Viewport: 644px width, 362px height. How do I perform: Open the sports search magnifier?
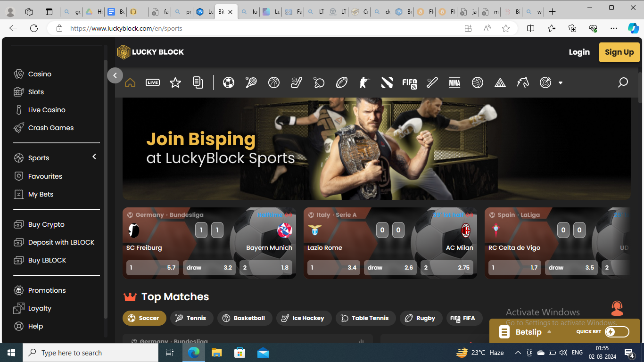coord(623,82)
